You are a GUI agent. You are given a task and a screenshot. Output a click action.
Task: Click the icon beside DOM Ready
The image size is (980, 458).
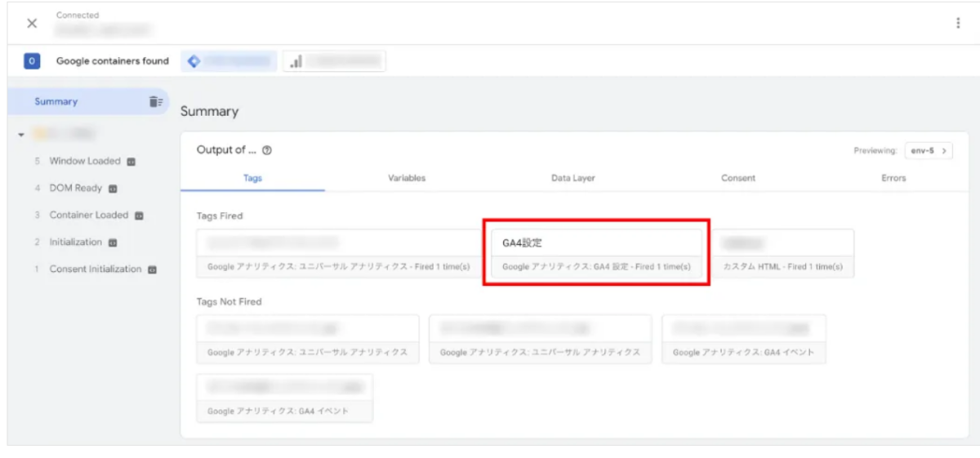point(113,189)
